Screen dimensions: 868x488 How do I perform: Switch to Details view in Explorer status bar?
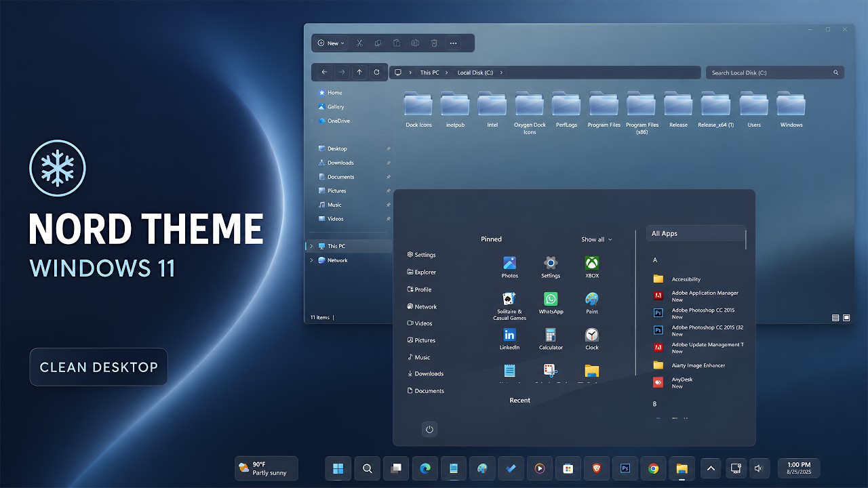coord(835,317)
